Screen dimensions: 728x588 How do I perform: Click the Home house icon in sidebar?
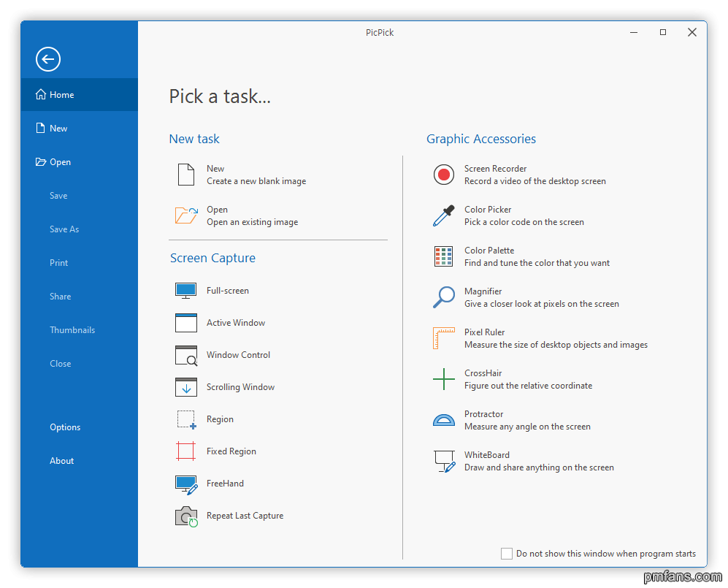point(41,94)
